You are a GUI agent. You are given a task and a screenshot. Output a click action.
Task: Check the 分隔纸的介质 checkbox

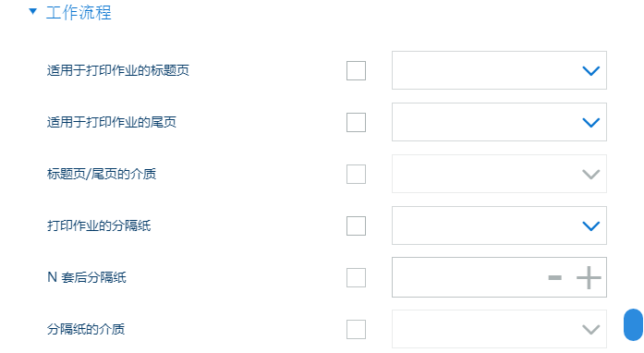tap(356, 330)
